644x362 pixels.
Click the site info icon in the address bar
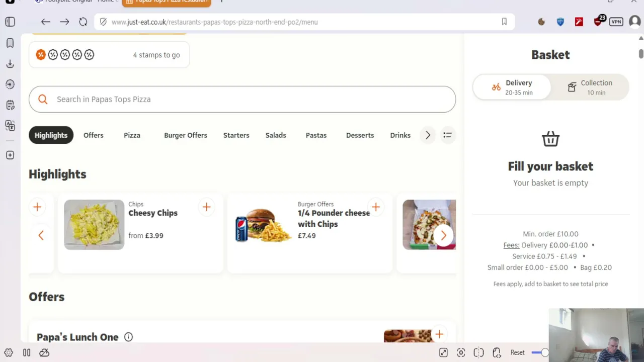[103, 22]
